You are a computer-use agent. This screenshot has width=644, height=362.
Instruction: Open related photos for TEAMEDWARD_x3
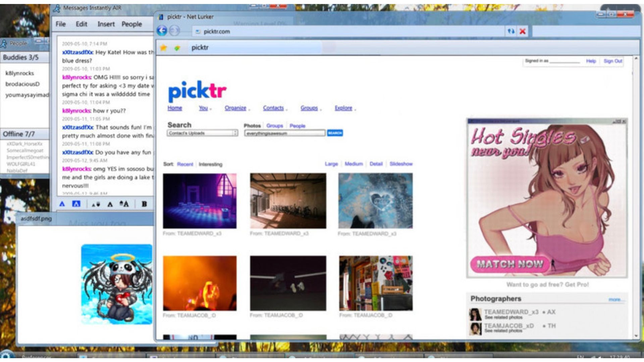(x=503, y=317)
